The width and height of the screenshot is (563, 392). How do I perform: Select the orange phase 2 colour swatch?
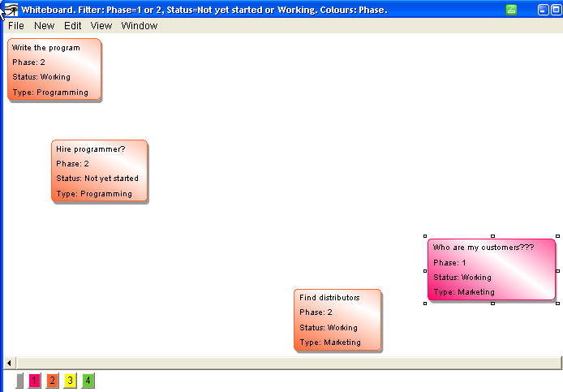(53, 381)
